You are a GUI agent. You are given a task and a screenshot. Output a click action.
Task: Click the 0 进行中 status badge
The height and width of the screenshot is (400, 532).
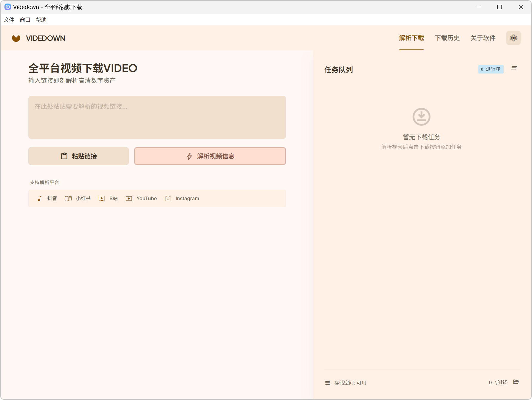click(491, 69)
